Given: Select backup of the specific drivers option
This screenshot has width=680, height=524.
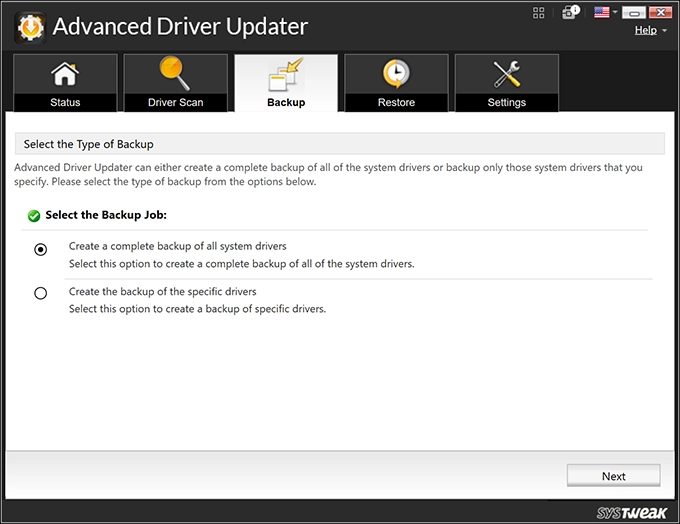Looking at the screenshot, I should [x=40, y=293].
